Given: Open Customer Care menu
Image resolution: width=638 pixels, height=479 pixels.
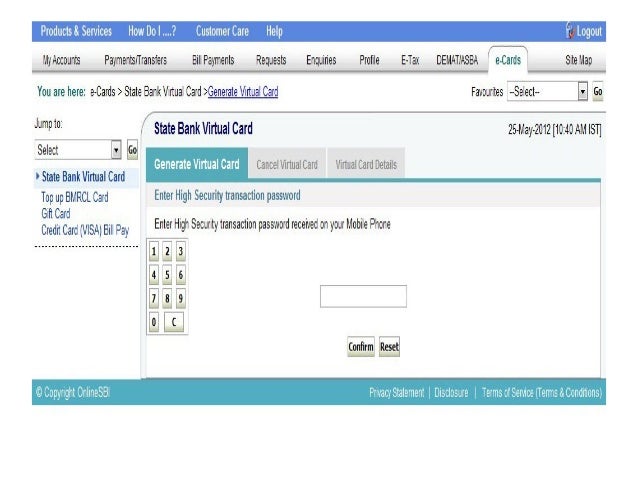Looking at the screenshot, I should pos(222,31).
